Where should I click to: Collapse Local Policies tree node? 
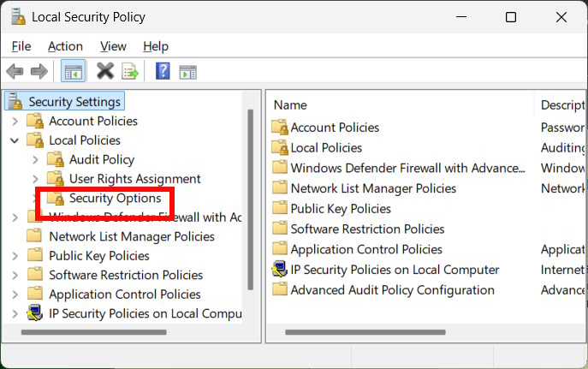point(15,140)
